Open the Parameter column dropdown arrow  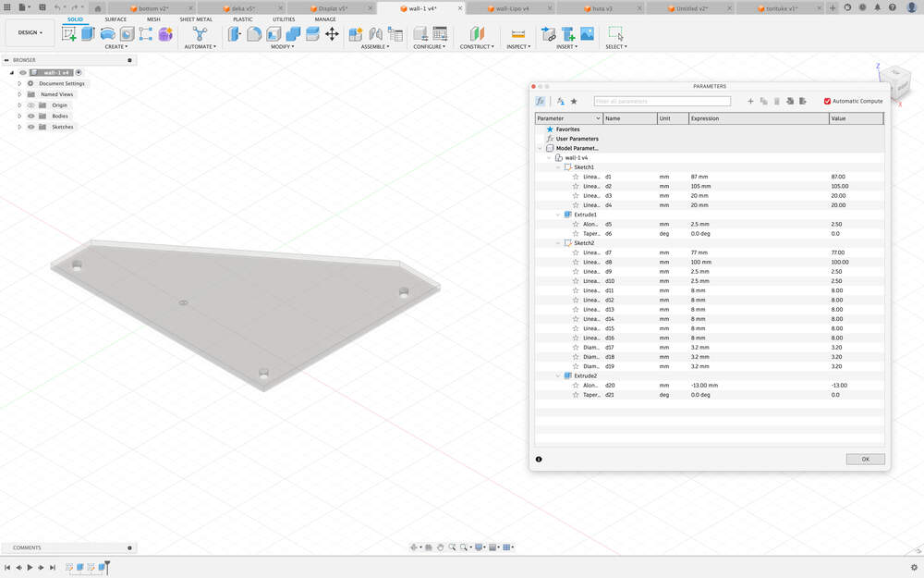[598, 118]
